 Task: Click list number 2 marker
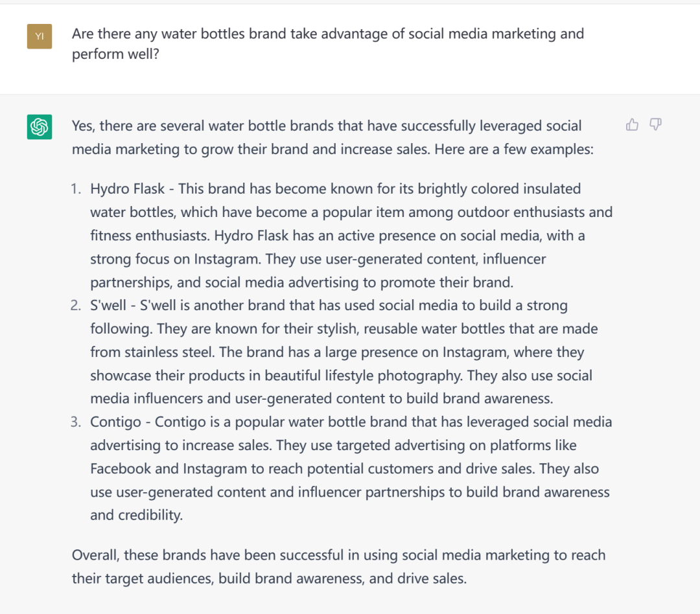pyautogui.click(x=76, y=306)
